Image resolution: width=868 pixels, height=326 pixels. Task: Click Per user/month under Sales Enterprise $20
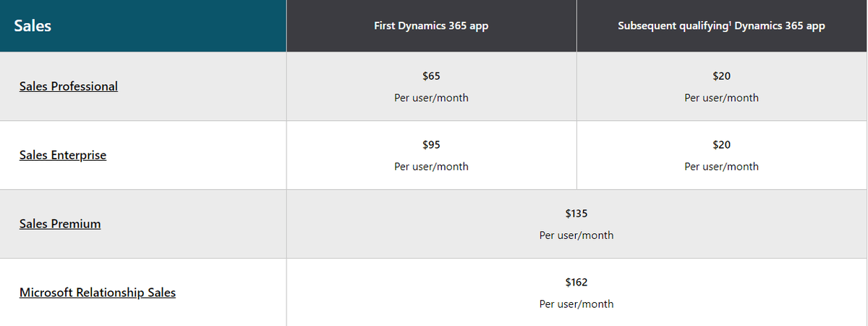pyautogui.click(x=721, y=167)
